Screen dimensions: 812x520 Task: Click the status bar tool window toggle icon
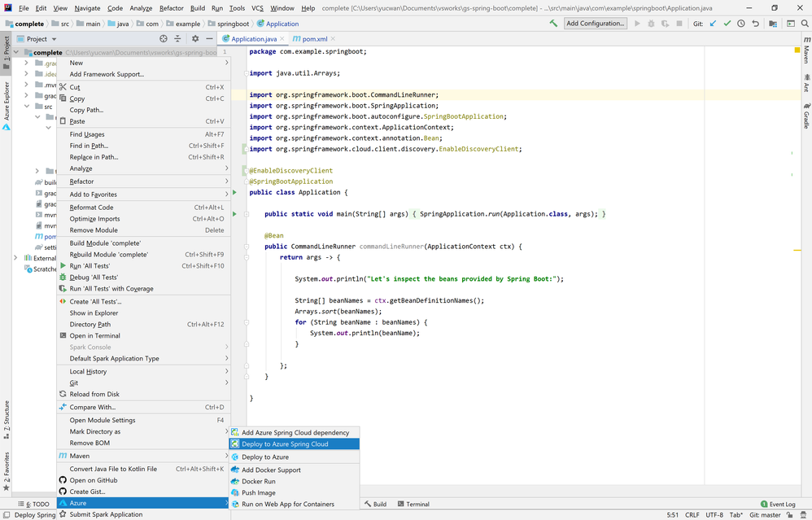pyautogui.click(x=7, y=515)
